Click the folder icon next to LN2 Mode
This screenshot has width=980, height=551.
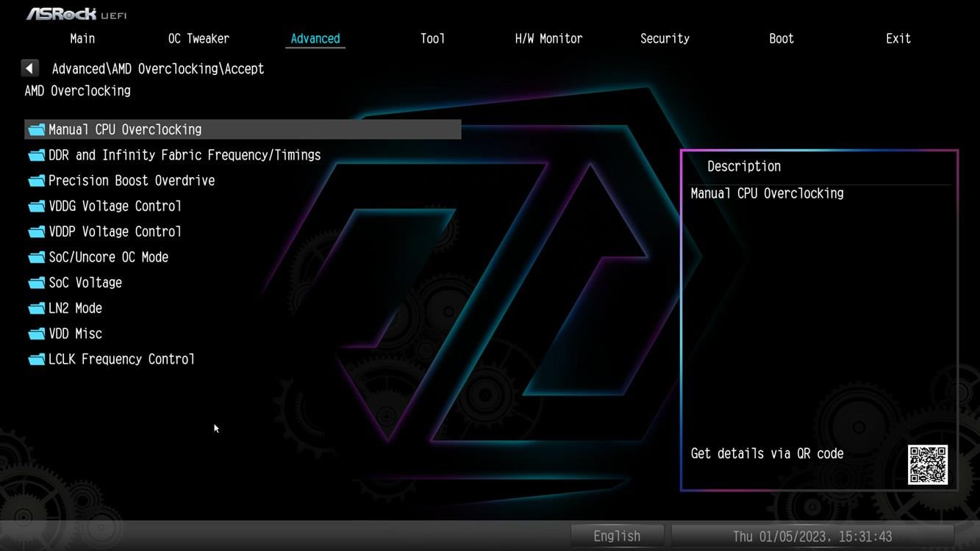(x=37, y=309)
